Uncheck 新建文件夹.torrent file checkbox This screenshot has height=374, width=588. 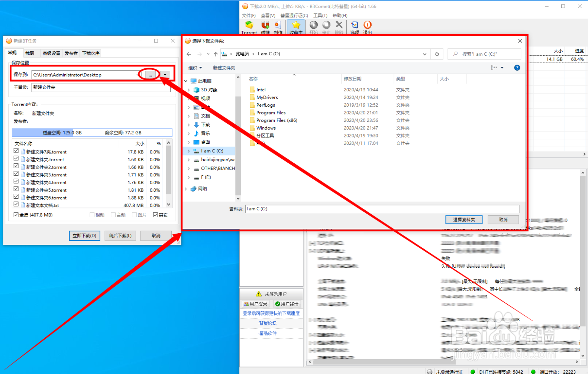point(16,159)
